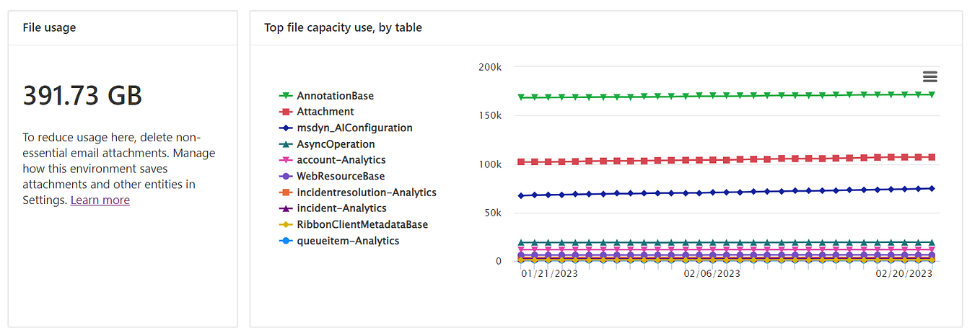Screen dimensions: 980x336
Task: Click Top file capacity use heading
Action: [x=343, y=27]
